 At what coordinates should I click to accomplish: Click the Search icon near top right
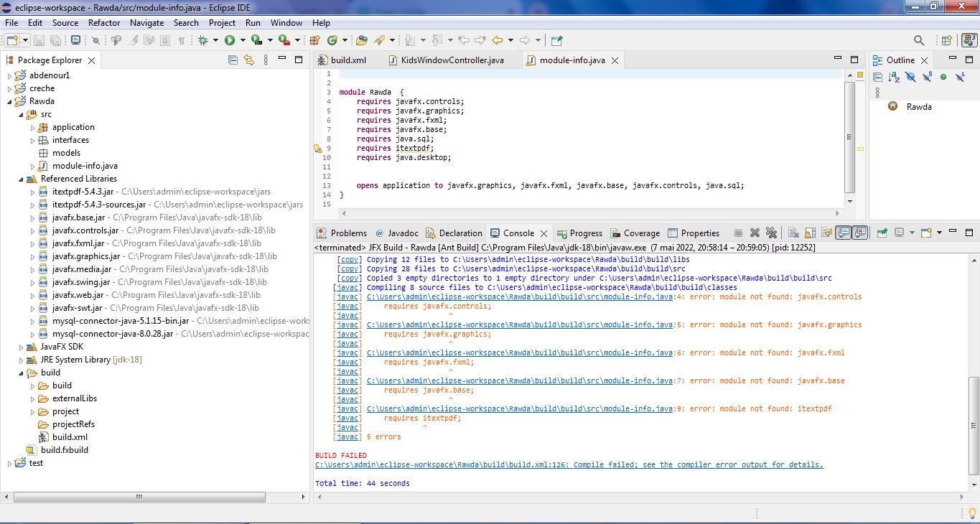pos(920,40)
